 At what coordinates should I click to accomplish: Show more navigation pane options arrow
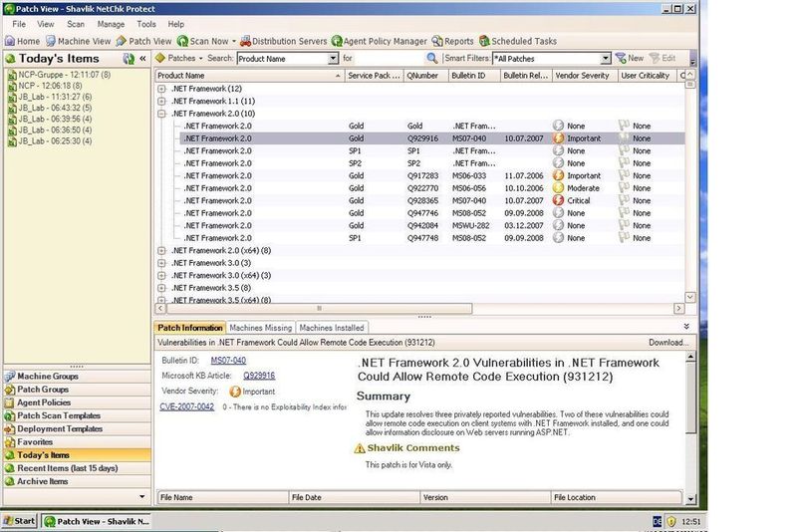(x=141, y=496)
